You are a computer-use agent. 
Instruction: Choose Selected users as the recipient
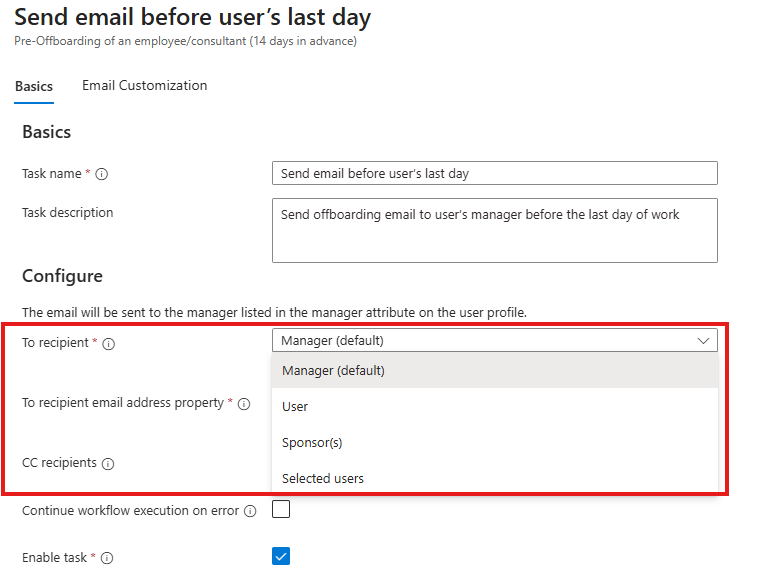pyautogui.click(x=495, y=478)
